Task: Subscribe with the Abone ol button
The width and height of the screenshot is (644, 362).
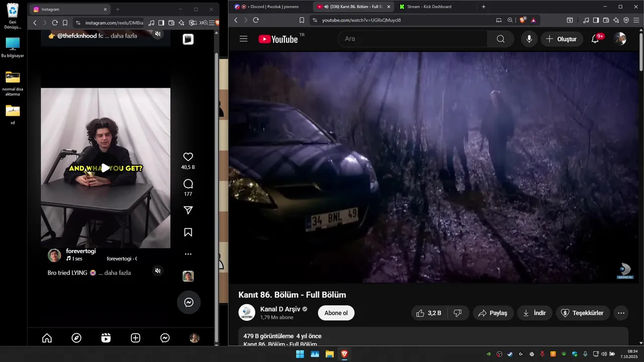Action: [336, 313]
